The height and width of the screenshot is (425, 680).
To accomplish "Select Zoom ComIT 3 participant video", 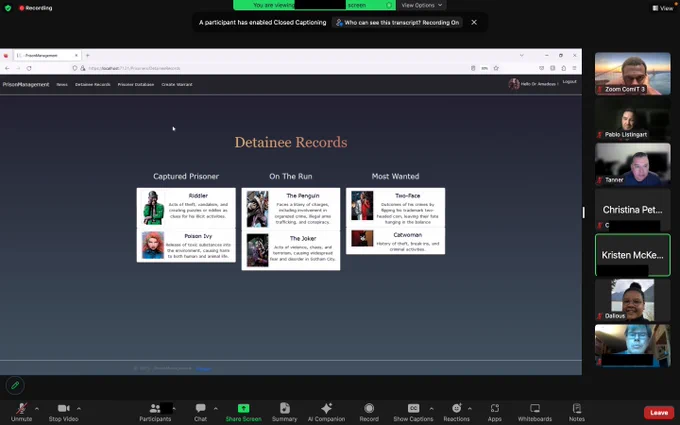I will pos(632,73).
